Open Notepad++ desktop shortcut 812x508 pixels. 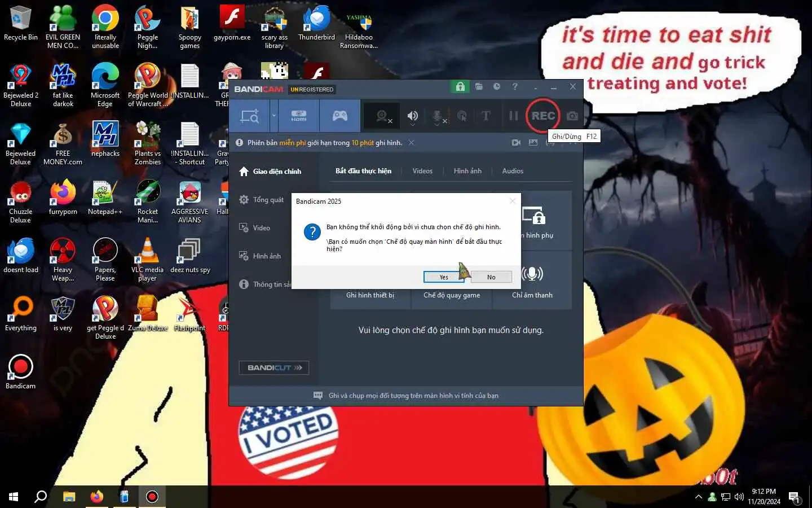[x=105, y=198]
